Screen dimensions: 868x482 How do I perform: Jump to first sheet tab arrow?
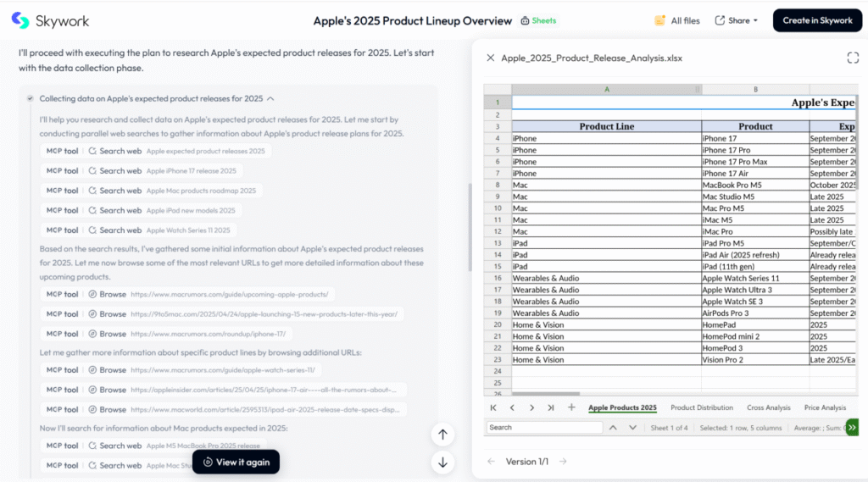[493, 407]
